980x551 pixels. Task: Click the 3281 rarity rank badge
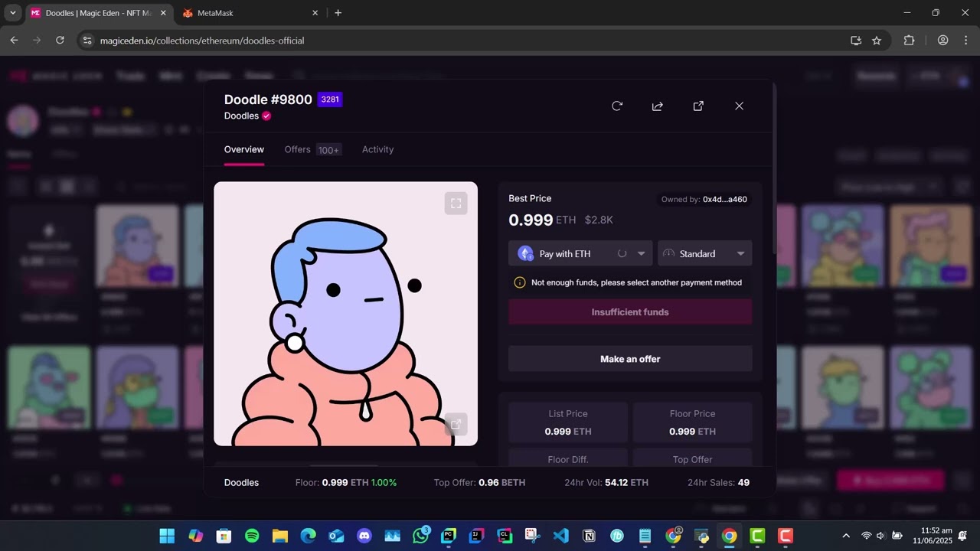pyautogui.click(x=330, y=99)
